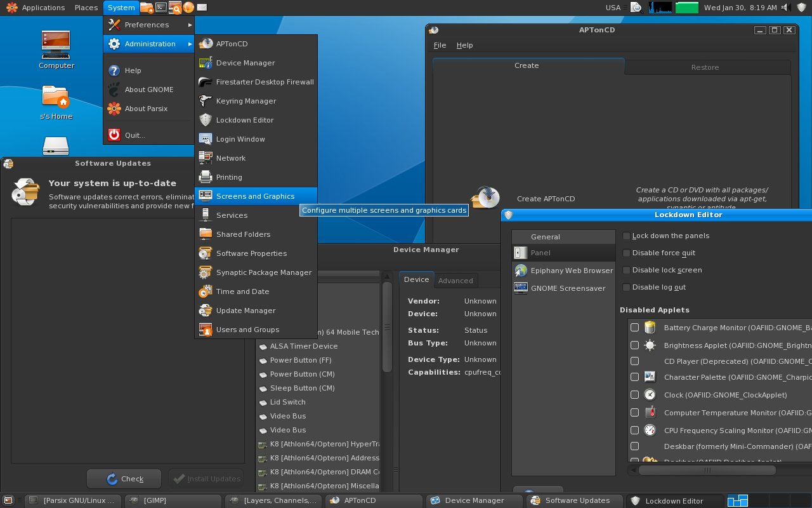This screenshot has height=508, width=812.
Task: Open APTonCD from Administration menu
Action: point(256,44)
